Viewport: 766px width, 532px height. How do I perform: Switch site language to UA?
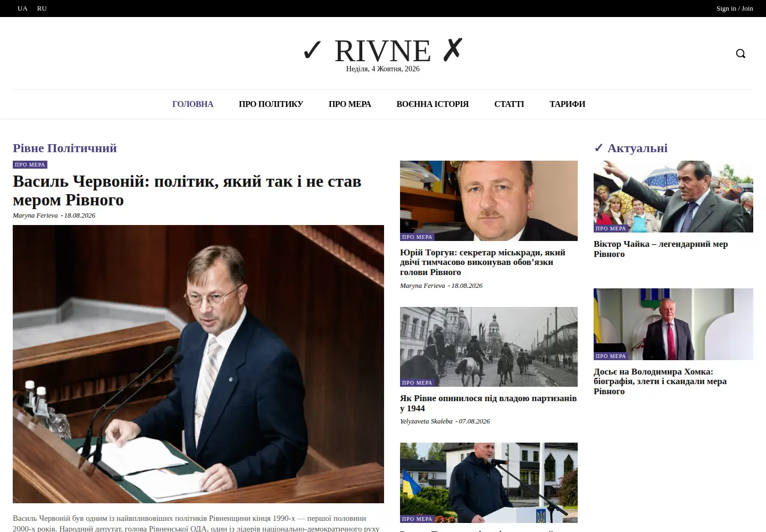pos(22,9)
